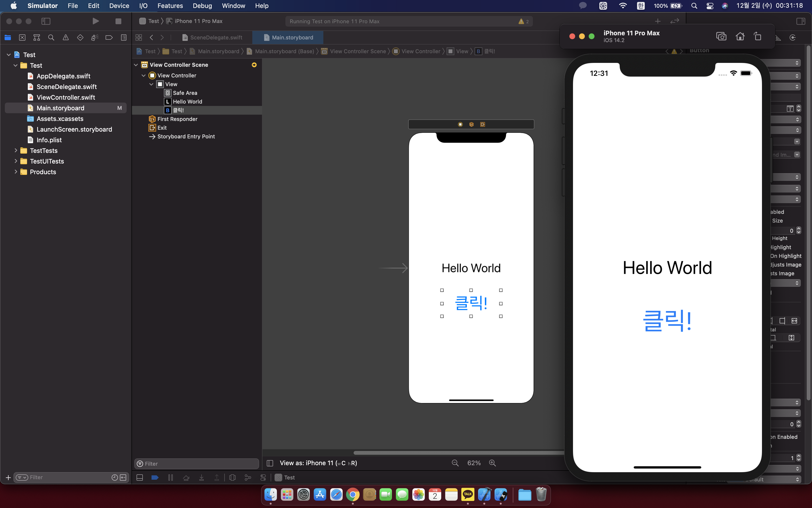The height and width of the screenshot is (508, 812).
Task: Select Safe Area in document outline
Action: coord(185,93)
